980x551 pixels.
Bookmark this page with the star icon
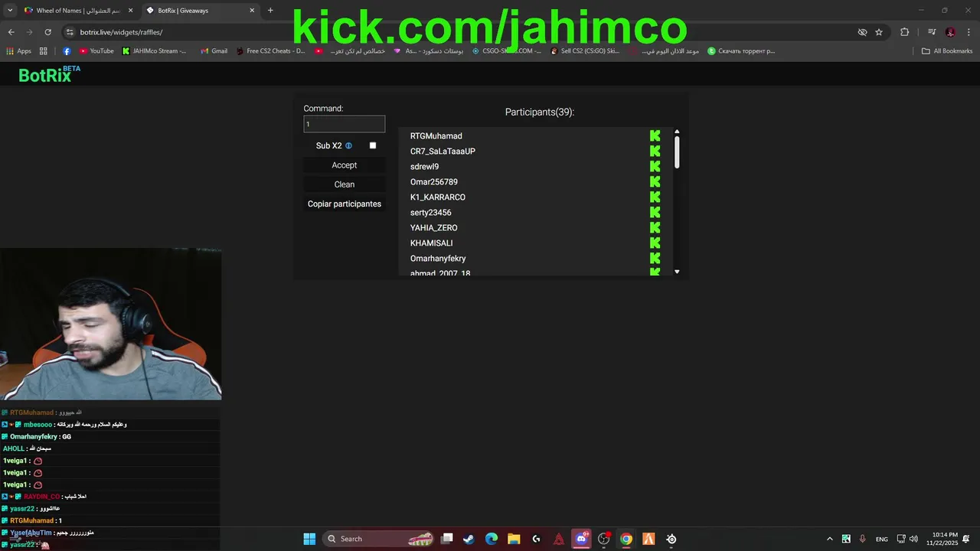(879, 32)
